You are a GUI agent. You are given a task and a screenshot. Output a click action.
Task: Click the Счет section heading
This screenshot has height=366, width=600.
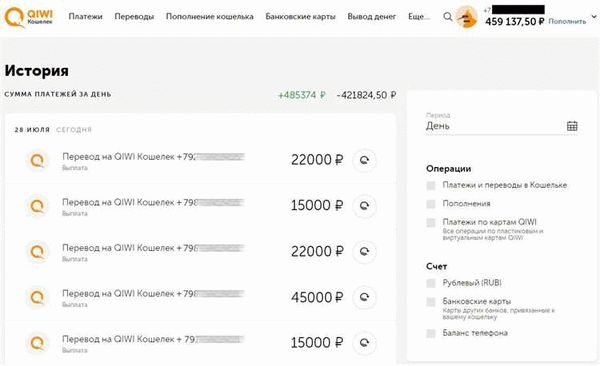click(437, 266)
